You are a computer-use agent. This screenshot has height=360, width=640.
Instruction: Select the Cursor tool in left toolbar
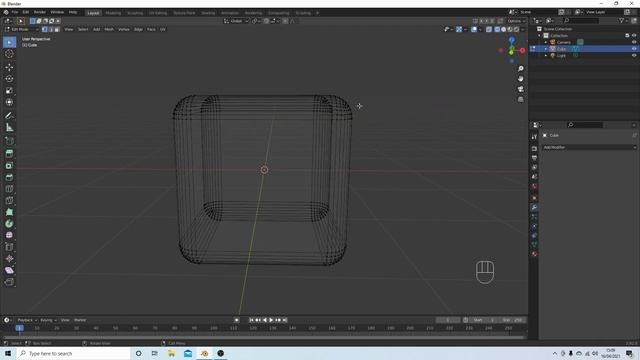click(9, 54)
